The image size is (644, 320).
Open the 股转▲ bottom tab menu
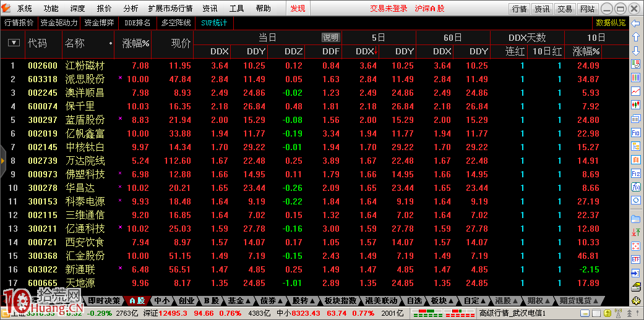click(x=303, y=301)
